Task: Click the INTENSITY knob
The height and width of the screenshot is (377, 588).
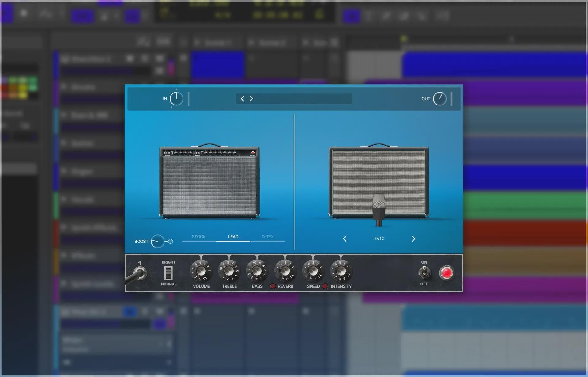Action: [341, 271]
